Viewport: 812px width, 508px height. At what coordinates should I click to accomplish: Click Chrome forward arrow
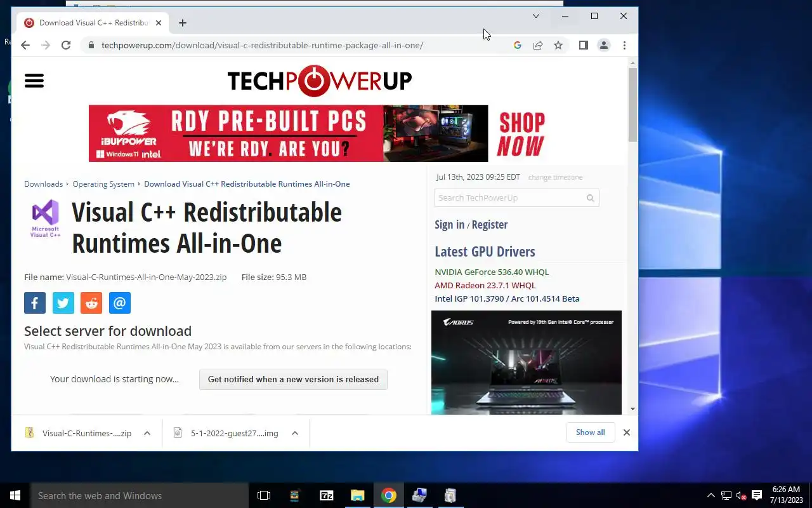46,45
